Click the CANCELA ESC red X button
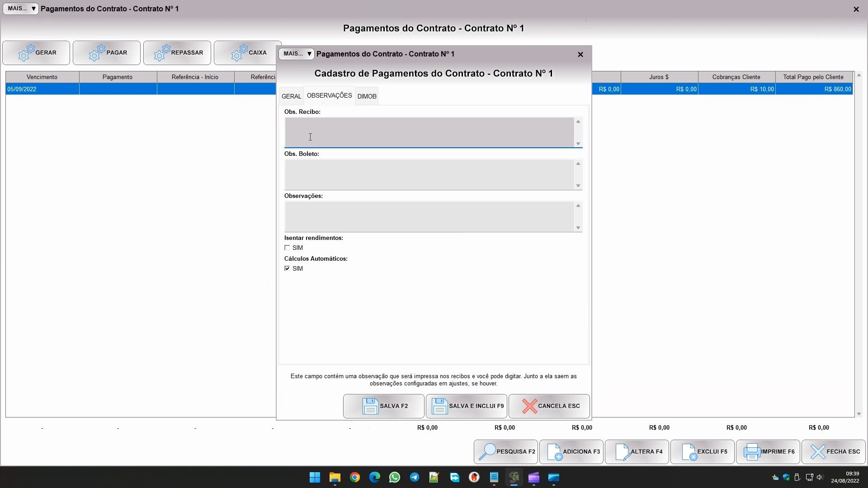This screenshot has width=868, height=488. coord(549,406)
